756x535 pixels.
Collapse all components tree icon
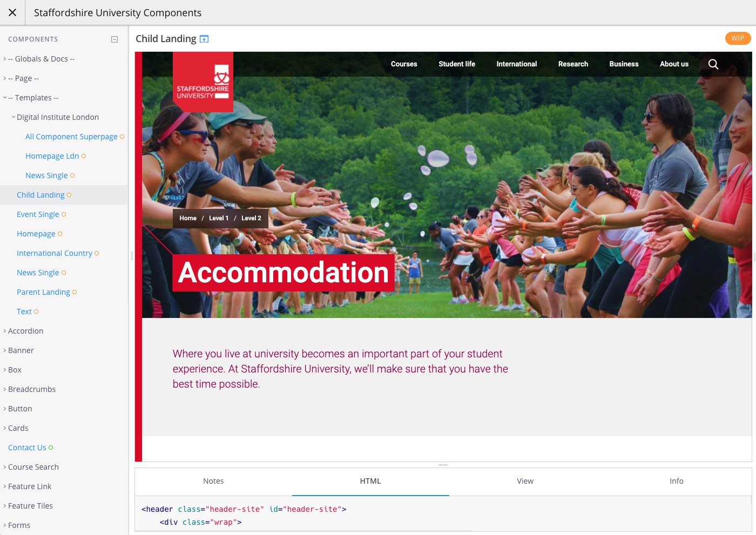[114, 39]
